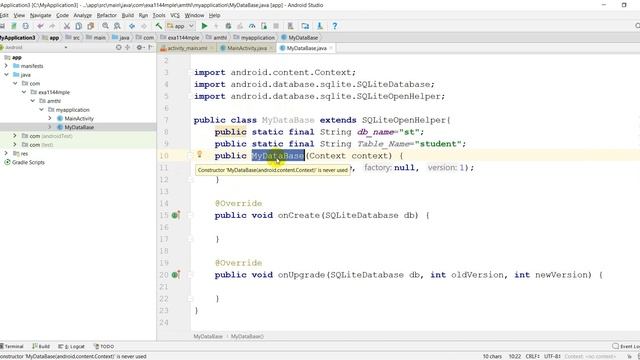This screenshot has width=640, height=360.
Task: Open the View menu
Action: pyautogui.click(x=19, y=16)
